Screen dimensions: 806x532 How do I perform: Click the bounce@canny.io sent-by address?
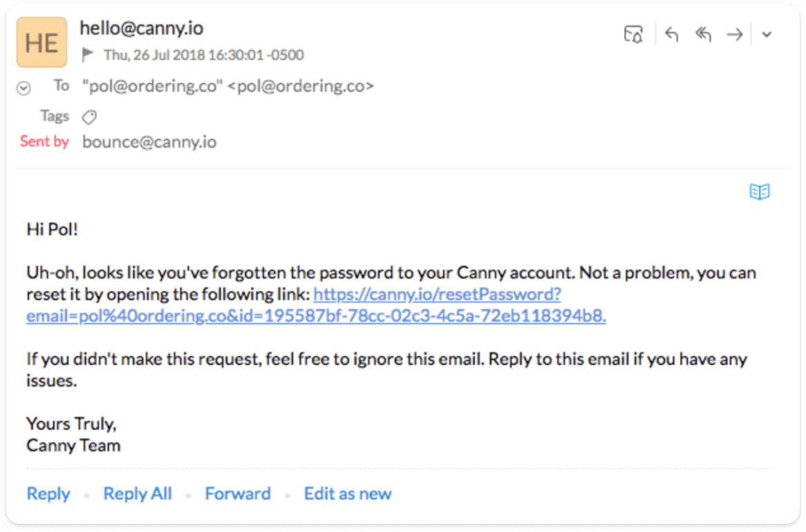(x=149, y=142)
